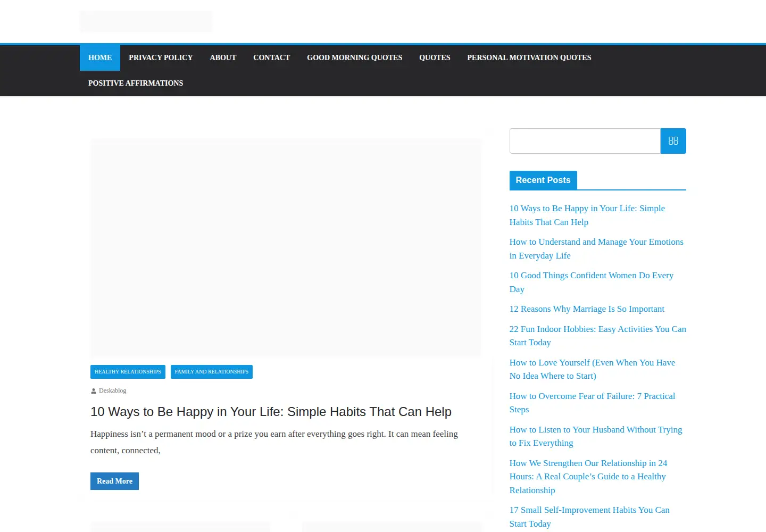Open Positive Affirmations menu item
766x532 pixels.
pos(136,83)
